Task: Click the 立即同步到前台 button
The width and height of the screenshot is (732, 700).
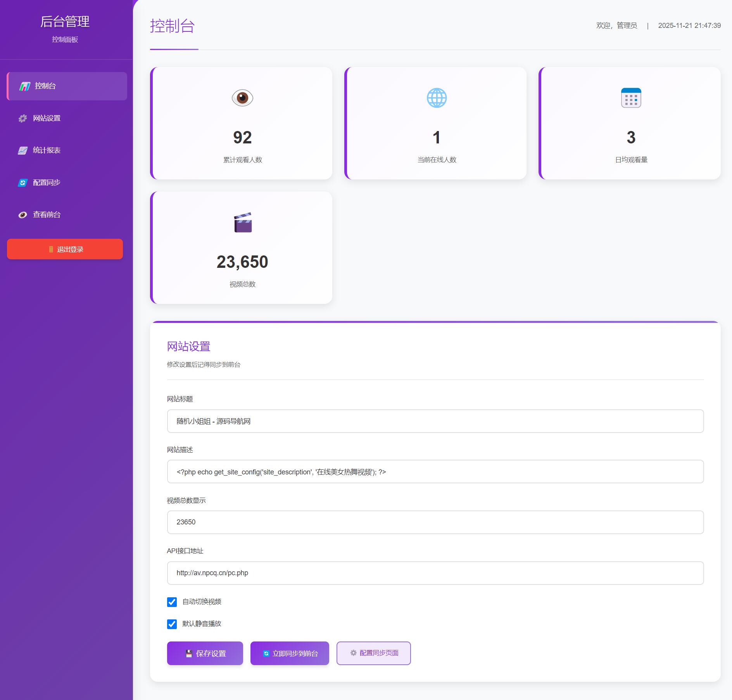Action: tap(290, 653)
